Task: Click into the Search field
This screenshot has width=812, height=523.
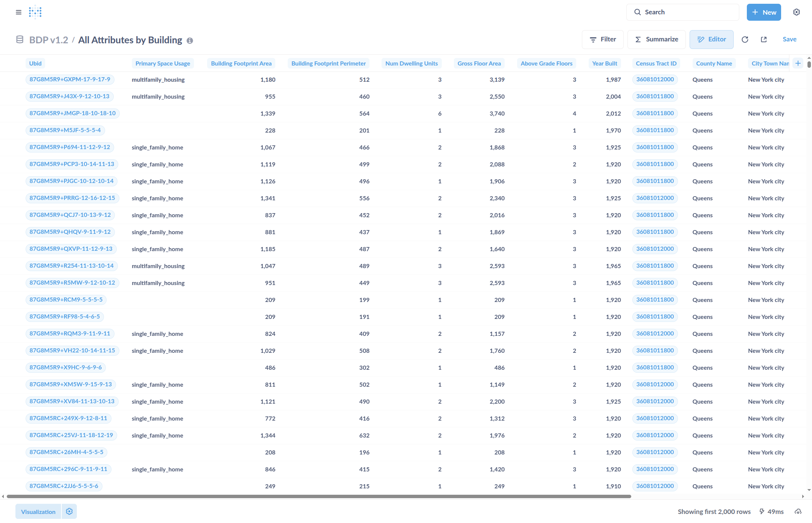Action: [x=682, y=12]
